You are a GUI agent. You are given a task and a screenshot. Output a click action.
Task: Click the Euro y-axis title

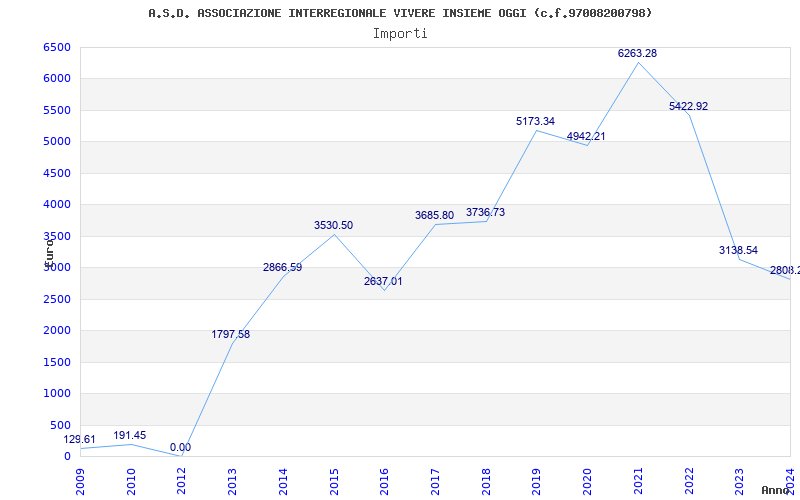[49, 253]
